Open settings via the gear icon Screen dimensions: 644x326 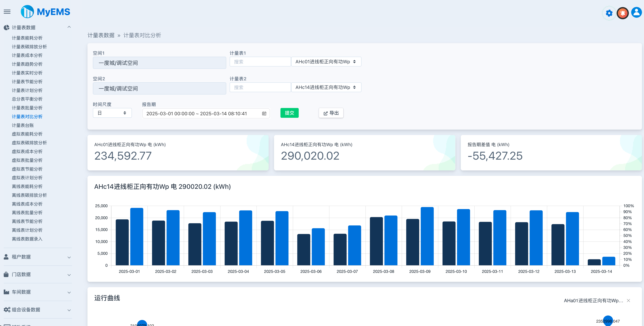[x=609, y=13]
